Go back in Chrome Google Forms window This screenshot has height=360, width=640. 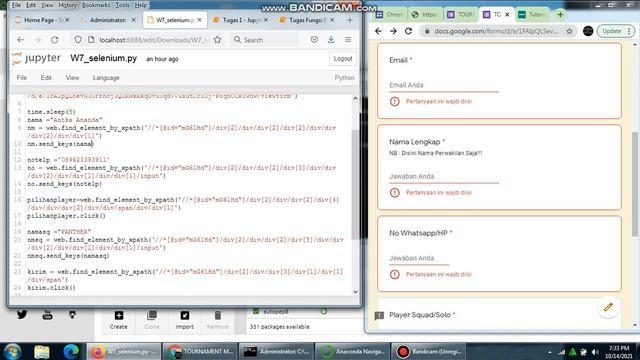click(378, 31)
